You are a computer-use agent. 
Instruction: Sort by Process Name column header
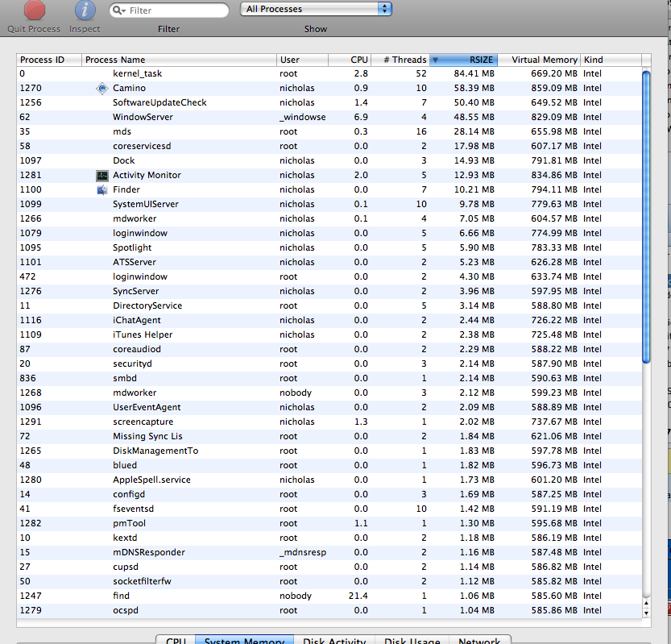(179, 60)
